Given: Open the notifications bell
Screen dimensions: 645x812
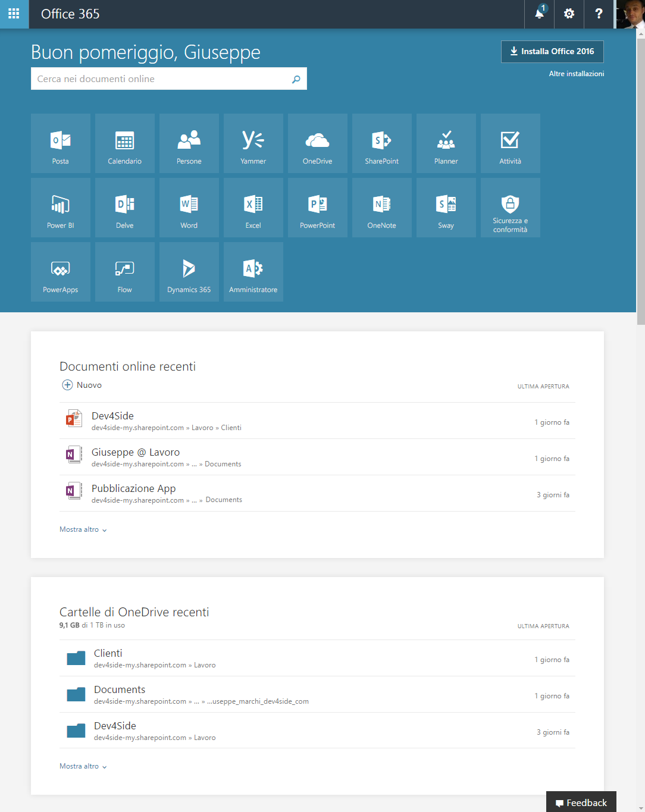Looking at the screenshot, I should 540,14.
